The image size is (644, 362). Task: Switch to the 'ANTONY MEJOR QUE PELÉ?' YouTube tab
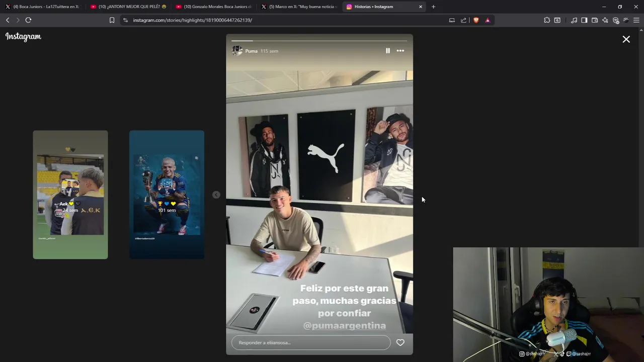pyautogui.click(x=128, y=7)
